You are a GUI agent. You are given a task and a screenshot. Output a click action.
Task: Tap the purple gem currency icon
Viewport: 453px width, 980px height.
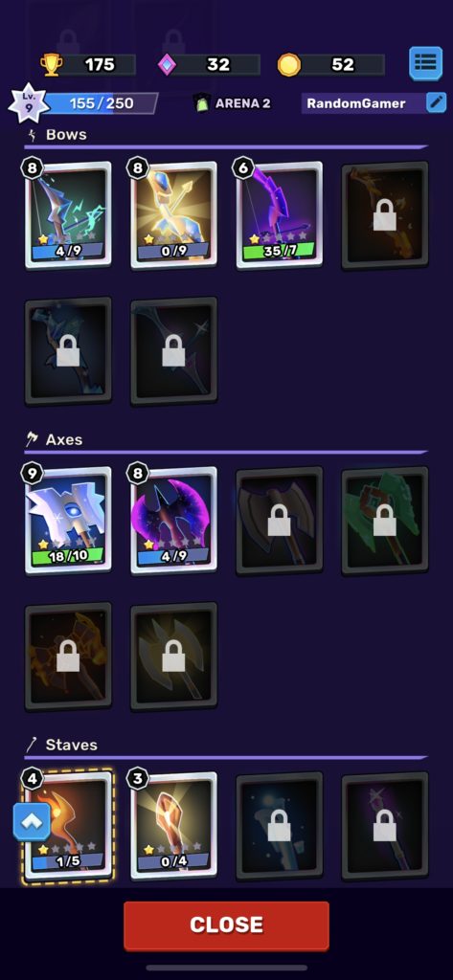[x=167, y=64]
